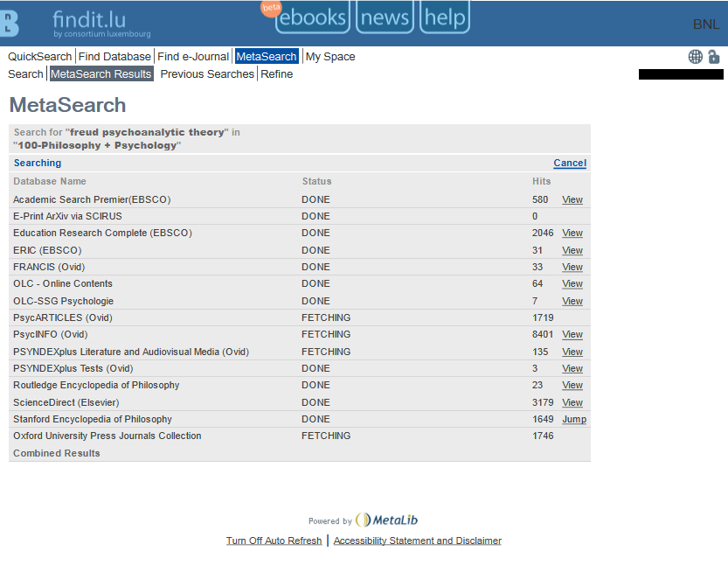728x565 pixels.
Task: Open Find Database menu
Action: tap(114, 57)
